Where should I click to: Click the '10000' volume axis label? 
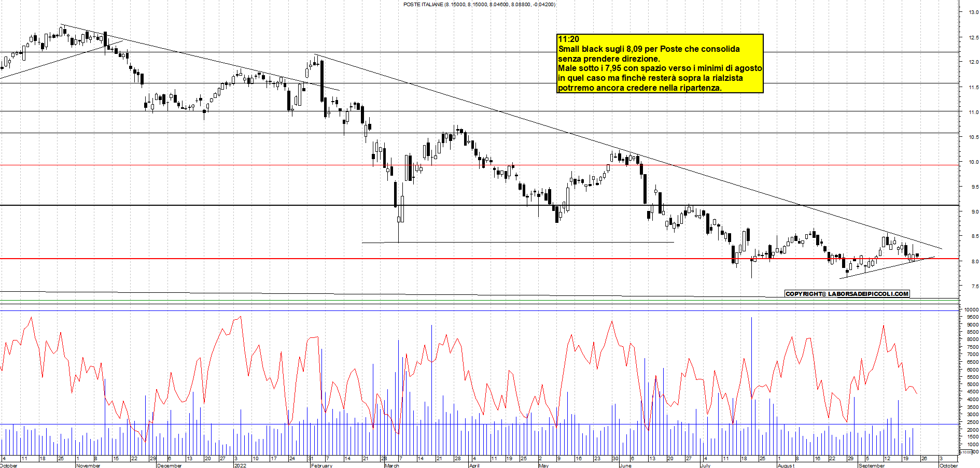(x=972, y=310)
